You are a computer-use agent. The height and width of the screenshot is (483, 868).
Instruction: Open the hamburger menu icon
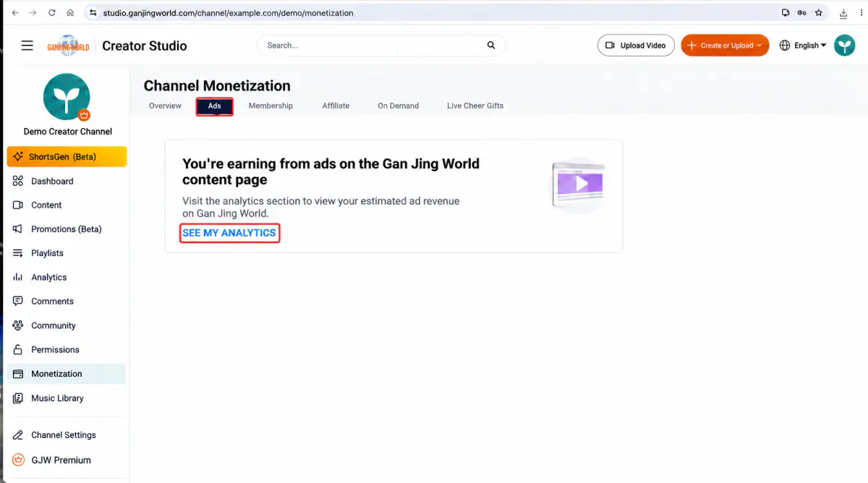(x=27, y=46)
